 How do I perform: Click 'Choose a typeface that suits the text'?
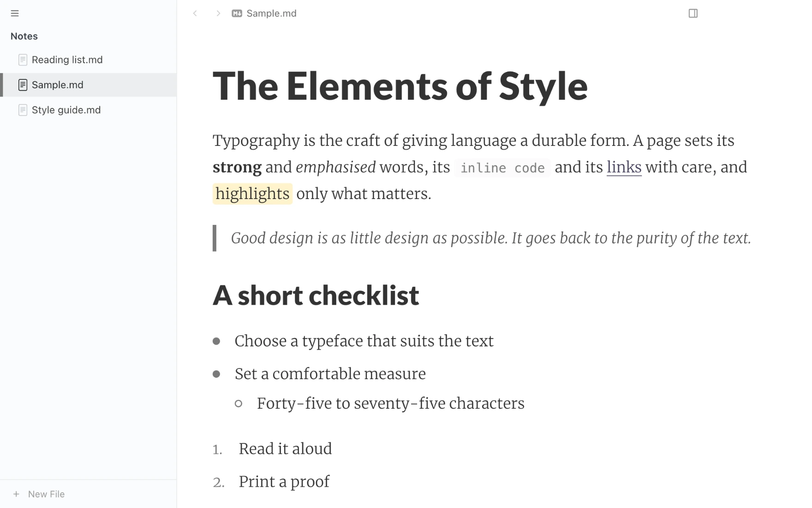coord(364,341)
